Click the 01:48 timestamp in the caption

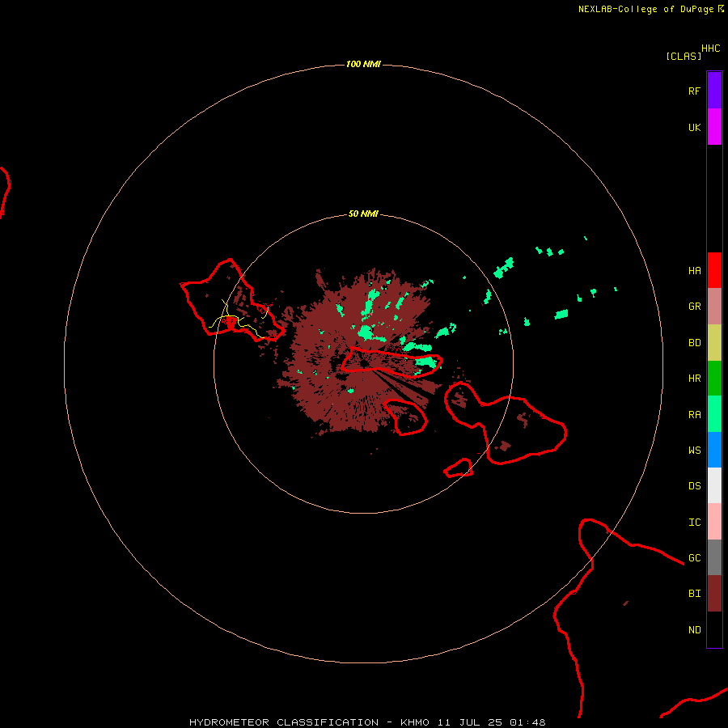point(527,722)
